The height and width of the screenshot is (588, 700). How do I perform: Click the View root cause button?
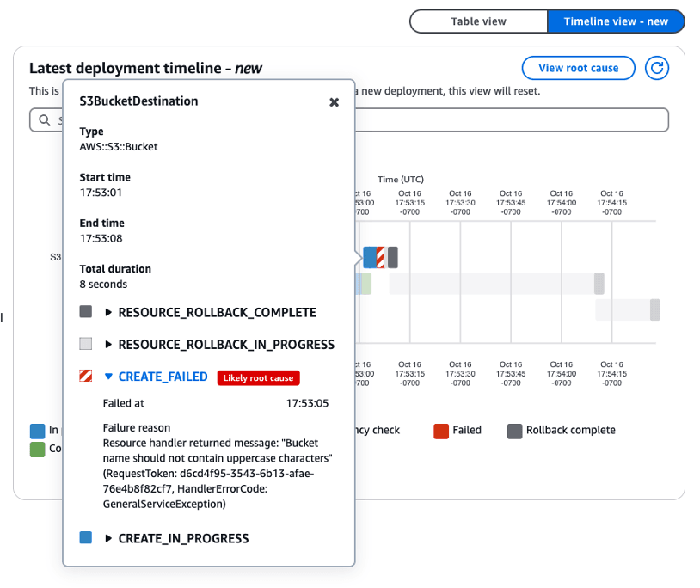click(578, 68)
